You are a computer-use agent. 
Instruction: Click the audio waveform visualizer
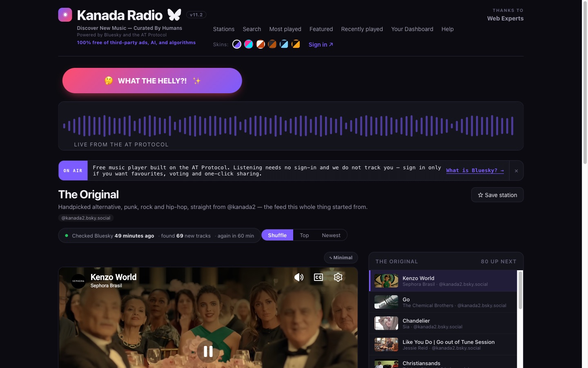[291, 126]
